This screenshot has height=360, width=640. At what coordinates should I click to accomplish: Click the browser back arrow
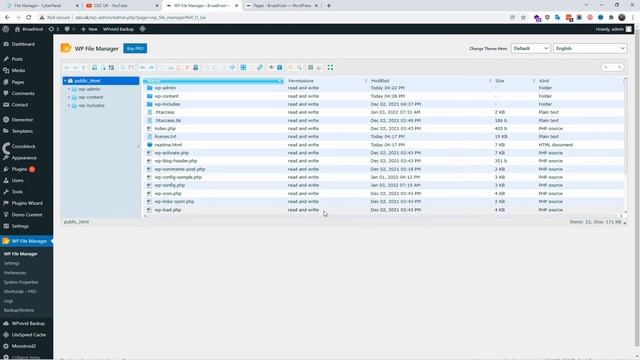click(x=7, y=18)
